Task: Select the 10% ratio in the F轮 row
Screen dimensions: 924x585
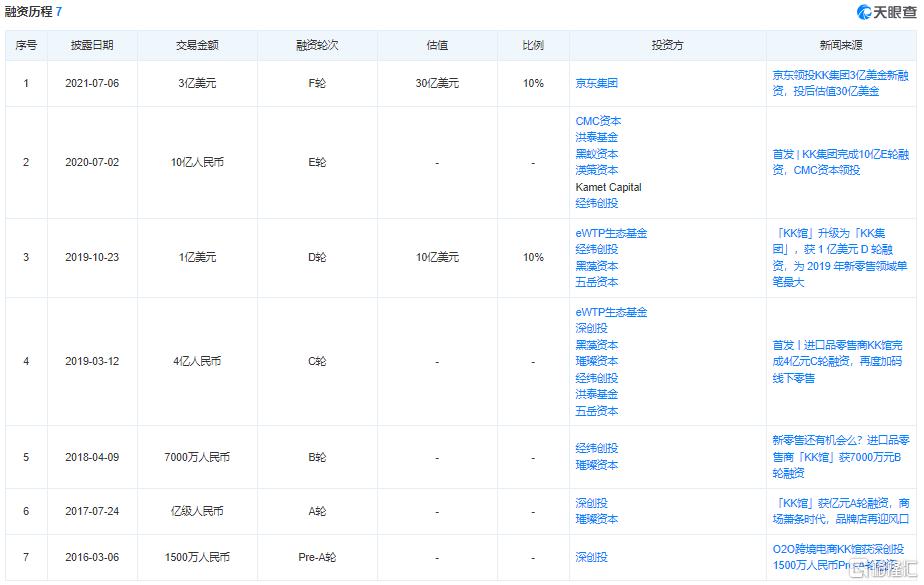Action: [533, 83]
